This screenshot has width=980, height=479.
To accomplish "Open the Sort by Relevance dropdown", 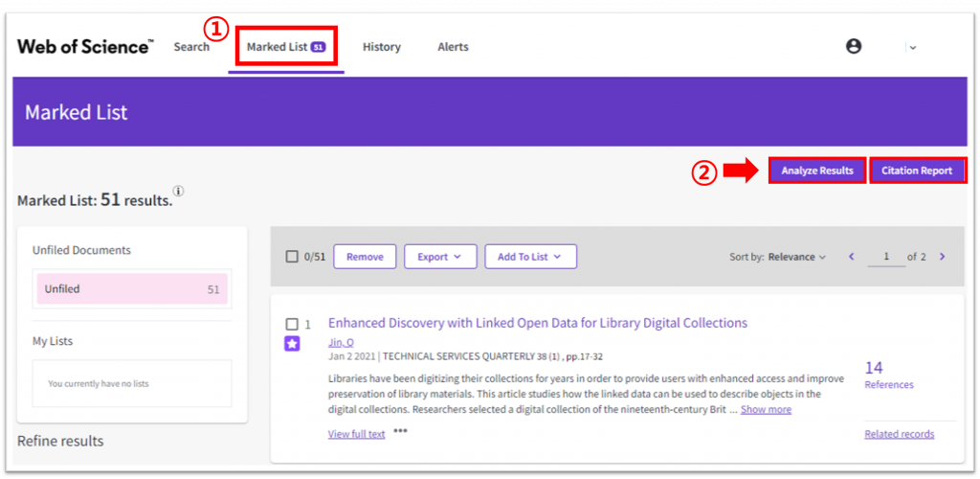I will (796, 257).
